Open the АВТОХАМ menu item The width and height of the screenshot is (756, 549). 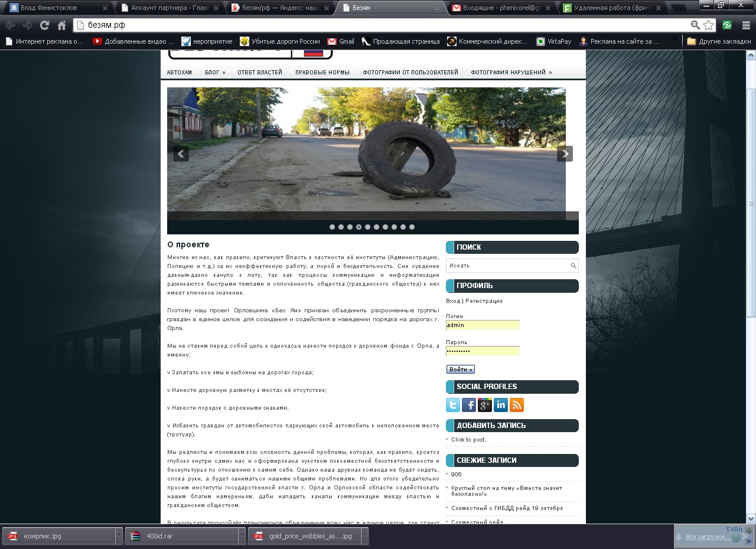coord(180,73)
